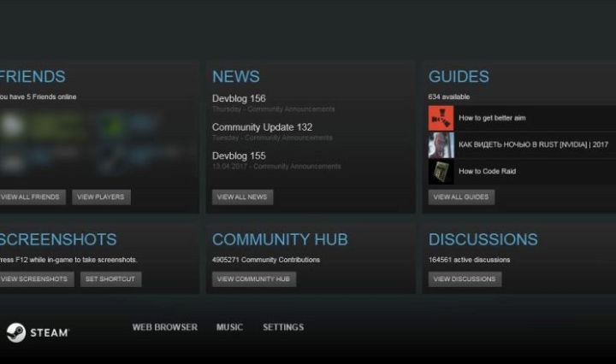Screen dimensions: 616x364
Task: Click the View All Guides button
Action: (461, 197)
